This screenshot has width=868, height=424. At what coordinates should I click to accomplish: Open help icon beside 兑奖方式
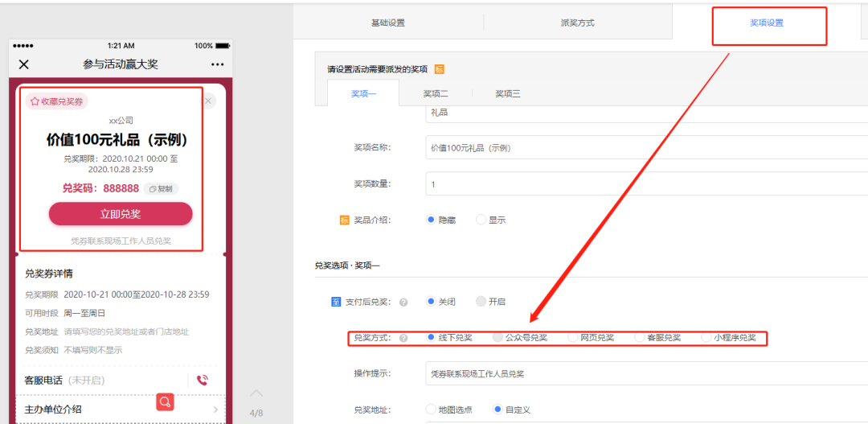pyautogui.click(x=403, y=338)
